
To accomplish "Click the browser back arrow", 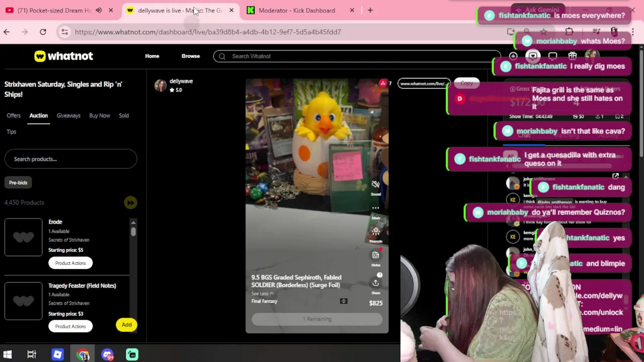I will click(7, 32).
